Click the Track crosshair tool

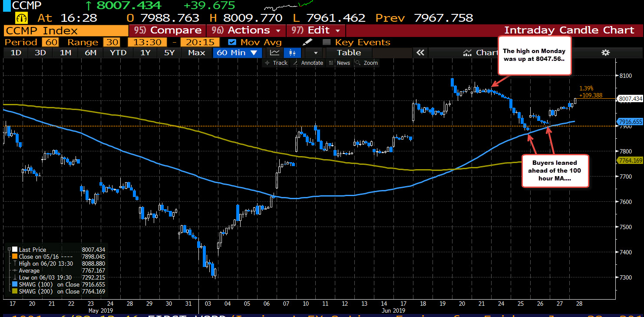pos(276,63)
